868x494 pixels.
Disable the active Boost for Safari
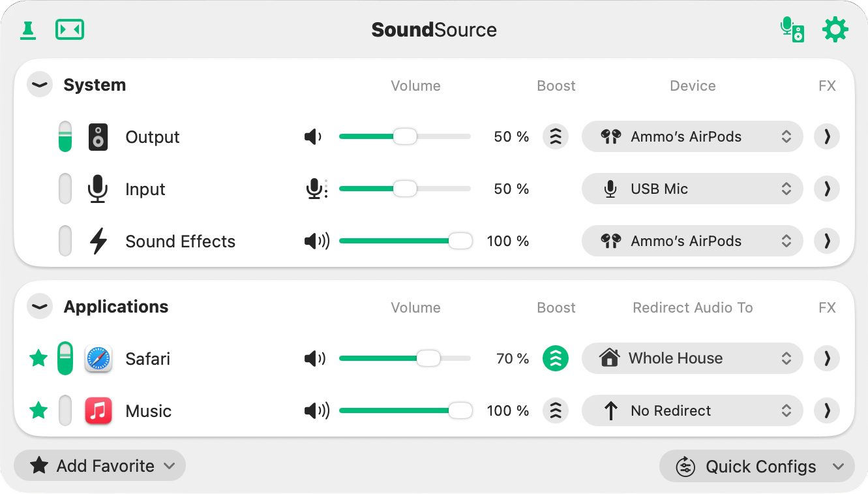[556, 358]
